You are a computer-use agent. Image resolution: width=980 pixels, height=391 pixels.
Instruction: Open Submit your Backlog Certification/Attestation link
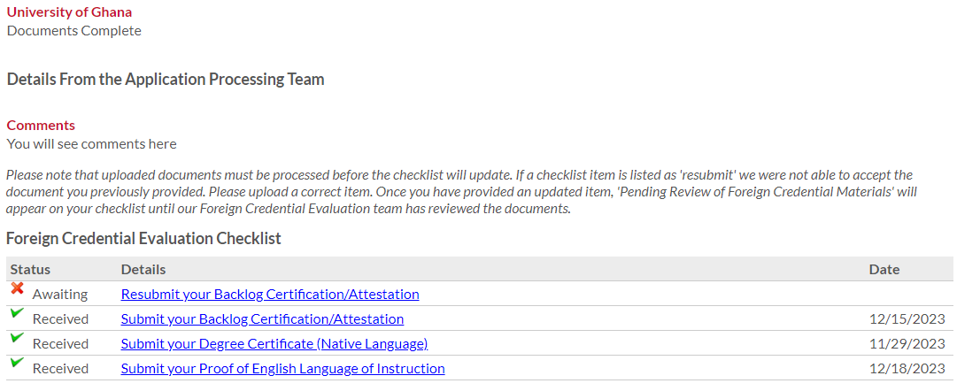[262, 318]
